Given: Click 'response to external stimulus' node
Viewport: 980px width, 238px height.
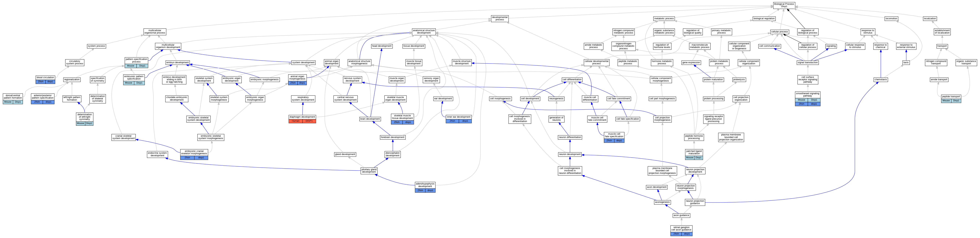Looking at the screenshot, I should point(906,46).
